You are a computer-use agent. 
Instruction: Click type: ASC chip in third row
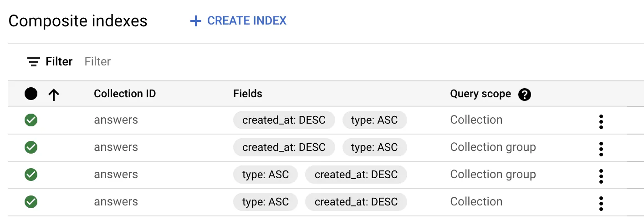(266, 175)
